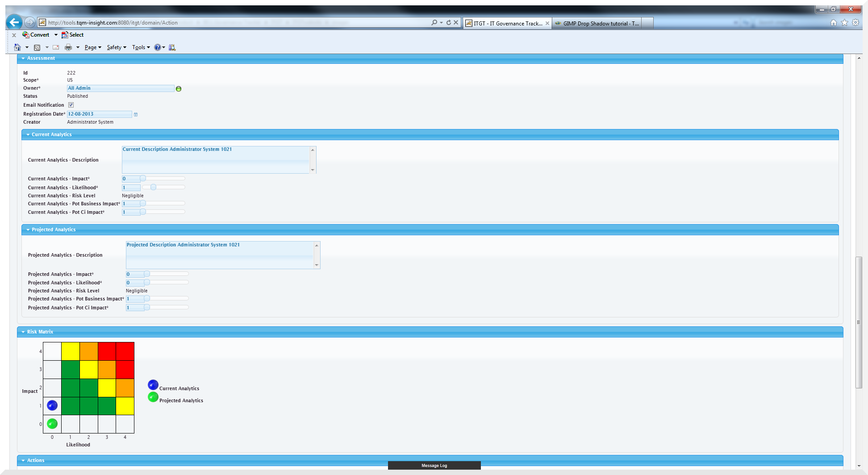Uncheck the Email Notification checkbox

point(71,104)
